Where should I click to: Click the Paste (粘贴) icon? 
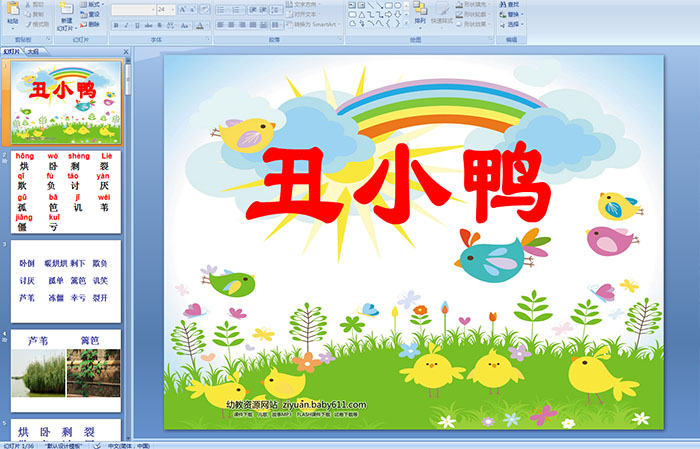coord(13,9)
